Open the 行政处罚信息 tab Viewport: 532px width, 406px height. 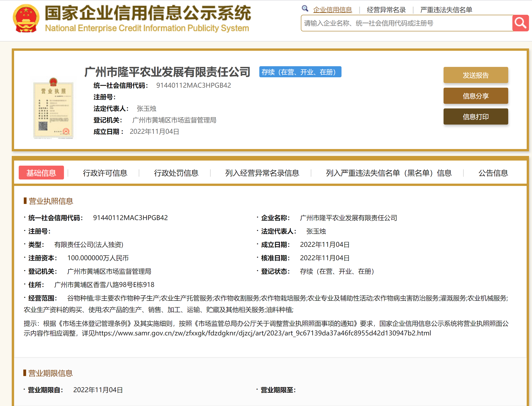click(176, 173)
